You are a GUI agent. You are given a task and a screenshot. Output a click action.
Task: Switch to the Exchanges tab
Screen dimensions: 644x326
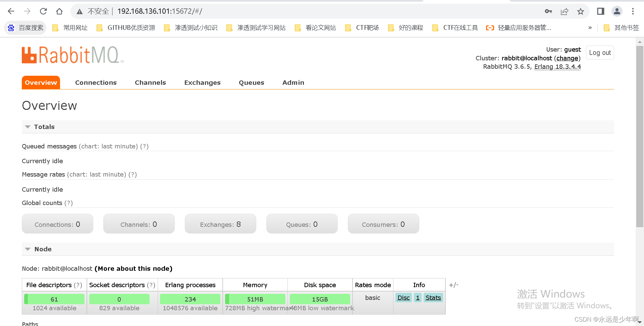click(202, 83)
